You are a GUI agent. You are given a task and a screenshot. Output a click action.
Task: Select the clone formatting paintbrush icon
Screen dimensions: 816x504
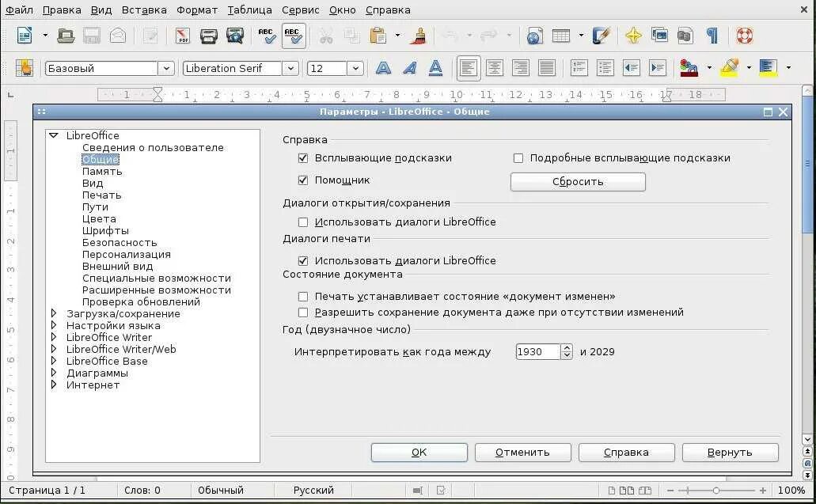click(x=419, y=36)
